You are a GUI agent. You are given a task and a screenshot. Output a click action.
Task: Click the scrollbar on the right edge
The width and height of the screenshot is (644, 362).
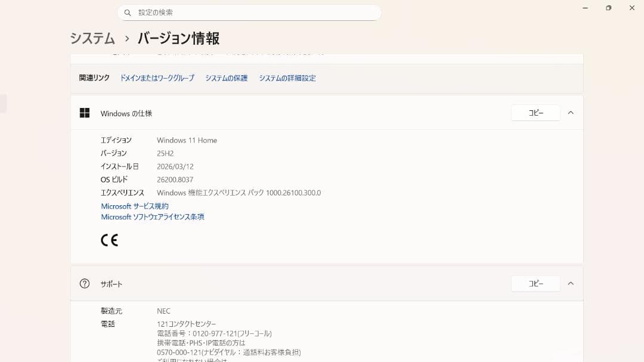click(640, 179)
